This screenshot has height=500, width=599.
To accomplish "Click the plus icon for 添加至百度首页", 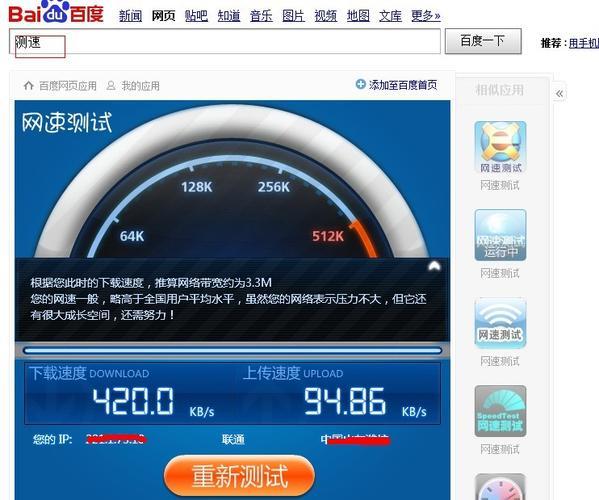I will point(360,84).
